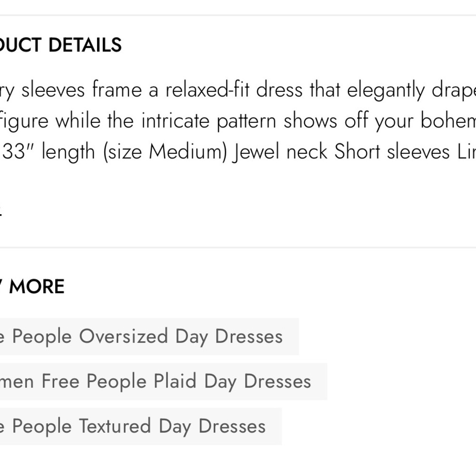
Task: Click the word "relaxed-fit" in the description
Action: point(208,90)
